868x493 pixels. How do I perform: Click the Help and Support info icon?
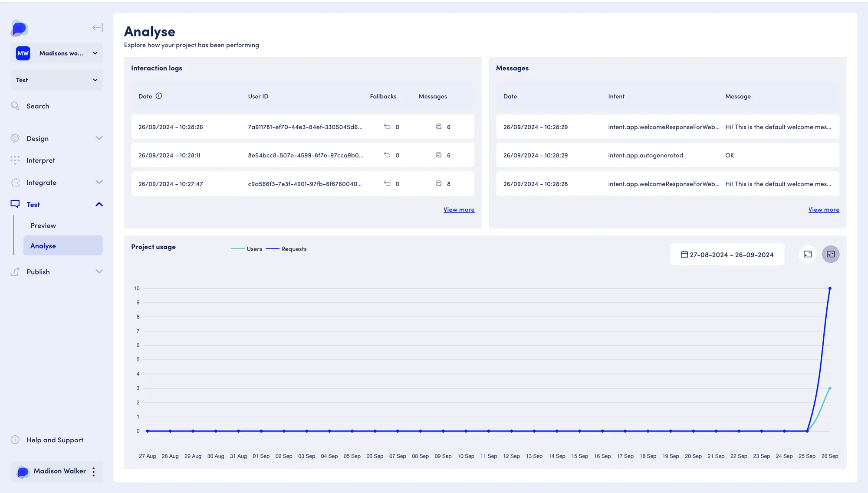(15, 440)
